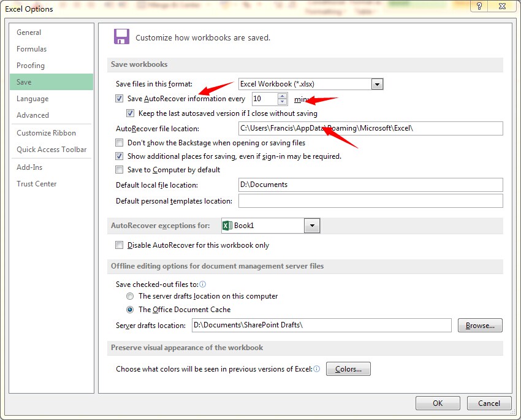
Task: Click the info icon beside Save checked-out files to
Action: tap(203, 284)
